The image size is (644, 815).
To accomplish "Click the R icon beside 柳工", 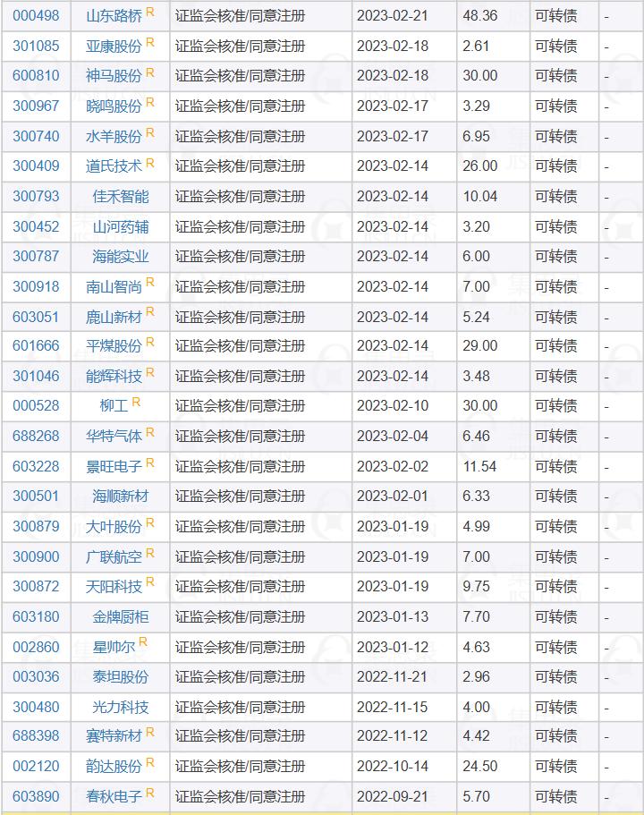I will click(x=136, y=402).
